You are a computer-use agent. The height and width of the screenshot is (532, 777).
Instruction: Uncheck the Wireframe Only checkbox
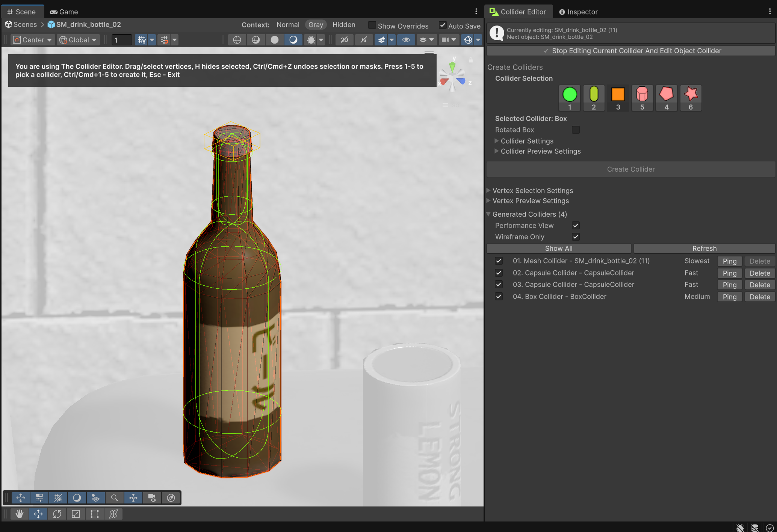576,237
